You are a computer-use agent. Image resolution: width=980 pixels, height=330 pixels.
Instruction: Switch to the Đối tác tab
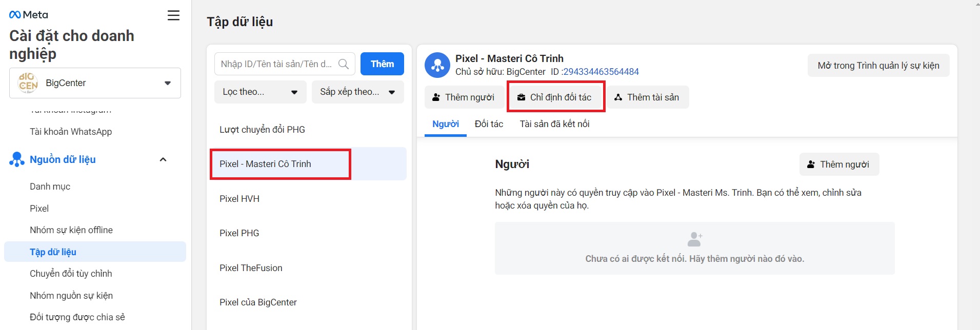point(489,124)
